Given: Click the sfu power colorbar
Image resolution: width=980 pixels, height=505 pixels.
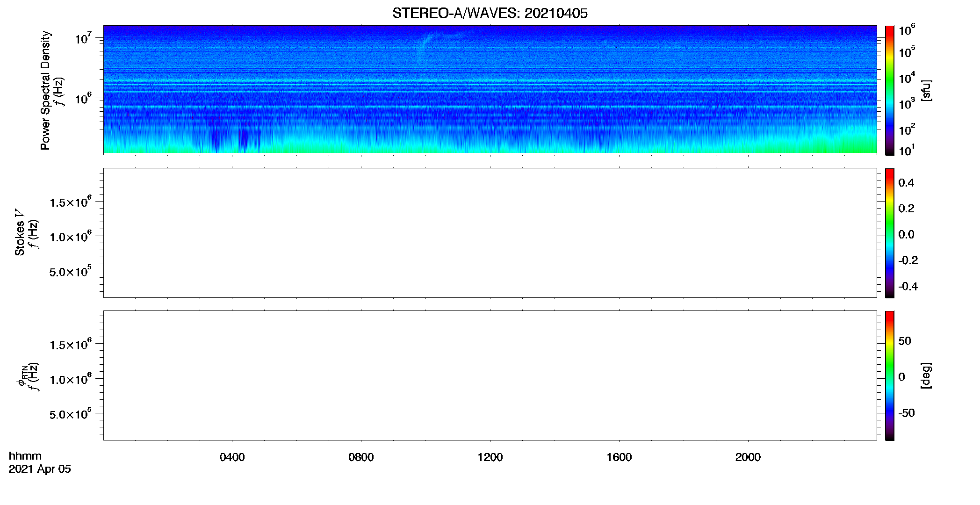Looking at the screenshot, I should tap(890, 90).
